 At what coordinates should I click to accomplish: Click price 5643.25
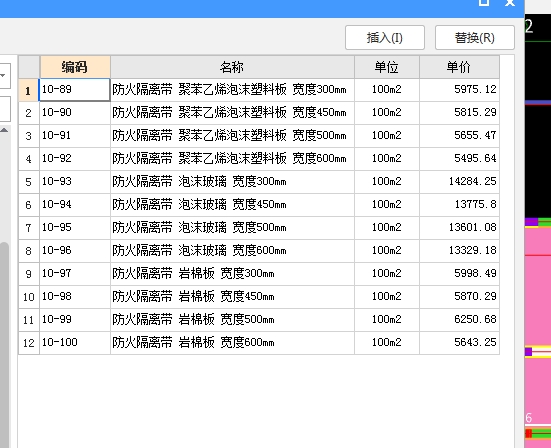(x=459, y=343)
